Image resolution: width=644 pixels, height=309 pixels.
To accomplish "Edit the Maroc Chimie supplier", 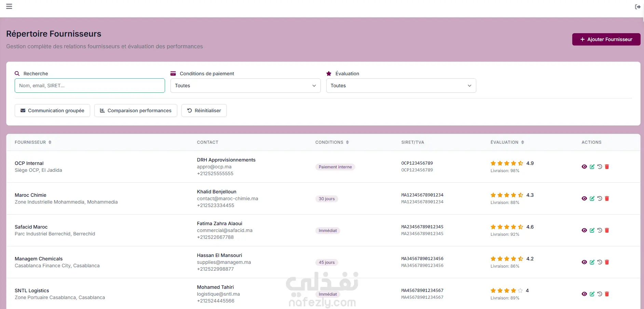I will pyautogui.click(x=592, y=198).
